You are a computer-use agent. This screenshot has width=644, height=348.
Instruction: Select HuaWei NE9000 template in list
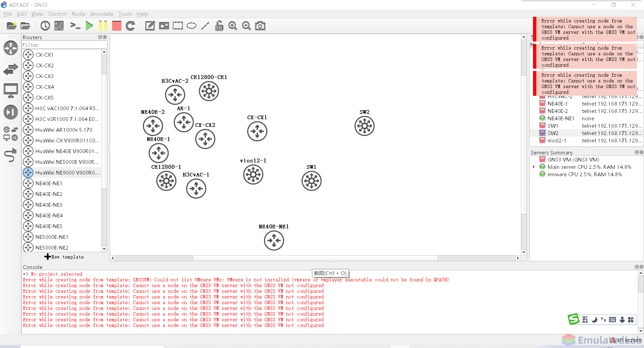point(62,172)
